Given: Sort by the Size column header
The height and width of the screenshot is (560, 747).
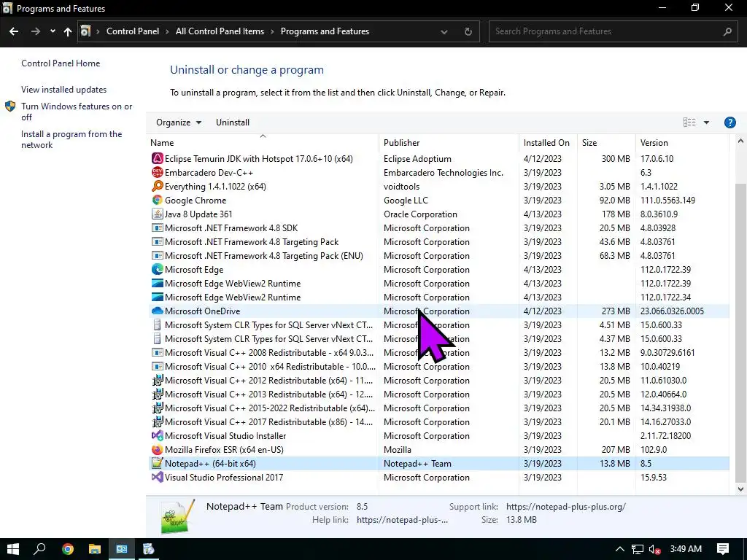Looking at the screenshot, I should (606, 143).
